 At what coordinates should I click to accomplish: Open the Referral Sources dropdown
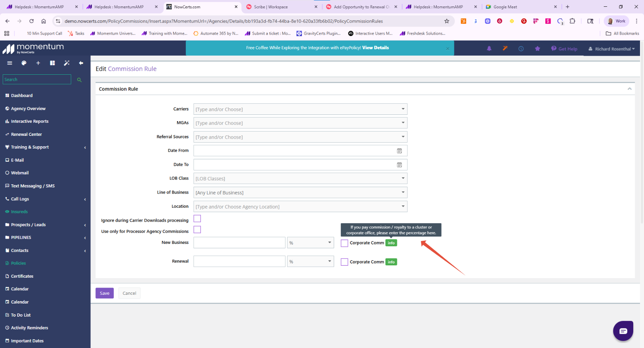coord(300,137)
